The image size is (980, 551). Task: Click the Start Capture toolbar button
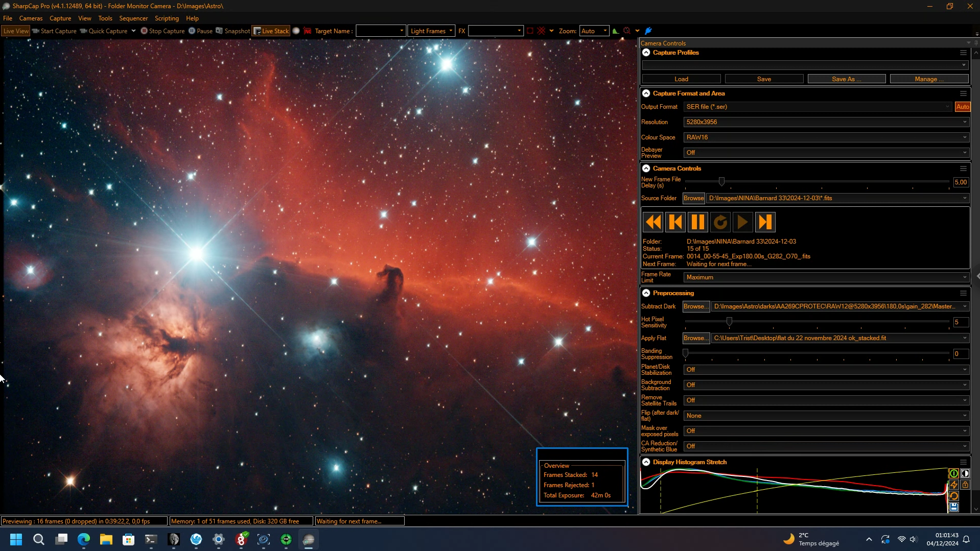click(54, 31)
